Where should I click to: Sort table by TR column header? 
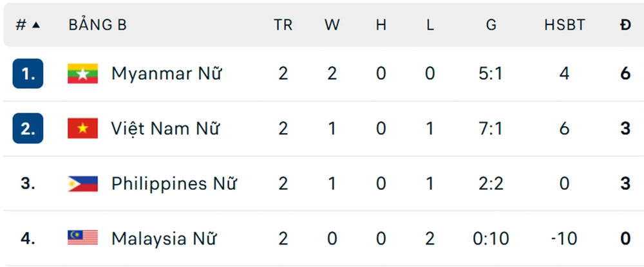pyautogui.click(x=283, y=25)
